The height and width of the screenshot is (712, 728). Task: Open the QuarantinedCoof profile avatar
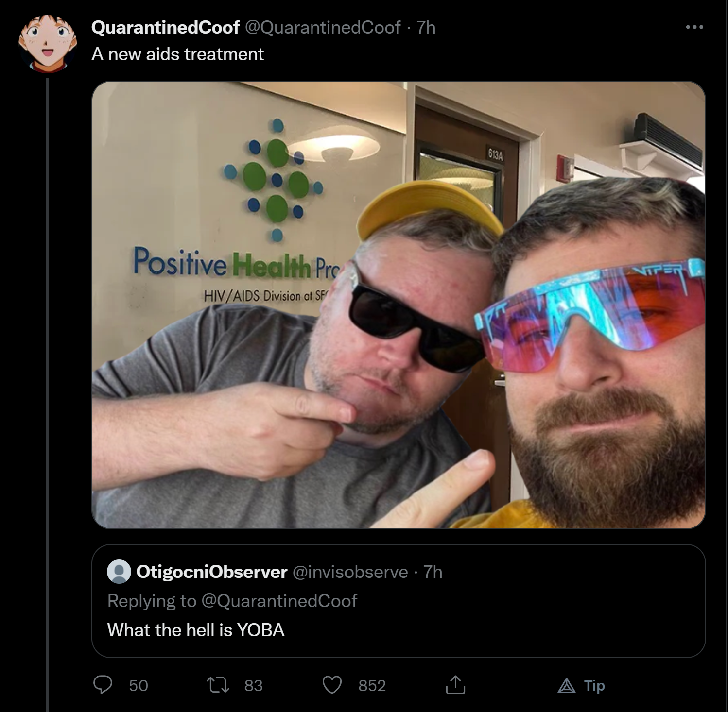tap(48, 43)
